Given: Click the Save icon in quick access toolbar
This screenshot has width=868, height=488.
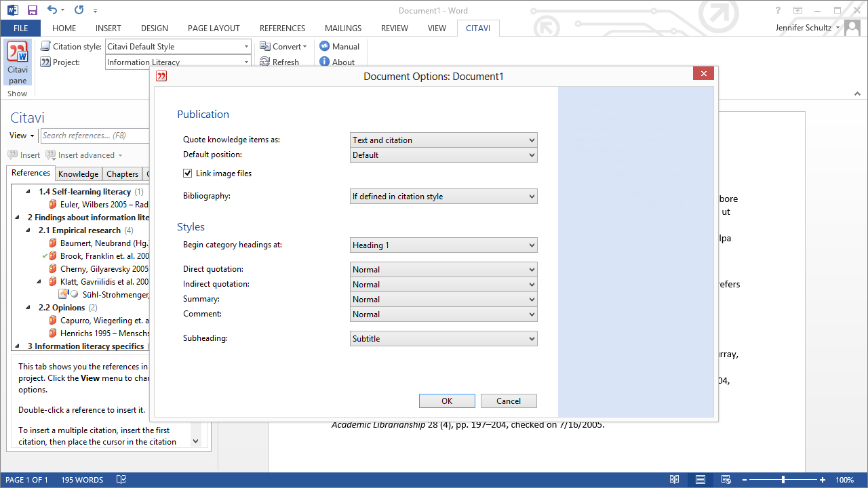Looking at the screenshot, I should [x=32, y=10].
